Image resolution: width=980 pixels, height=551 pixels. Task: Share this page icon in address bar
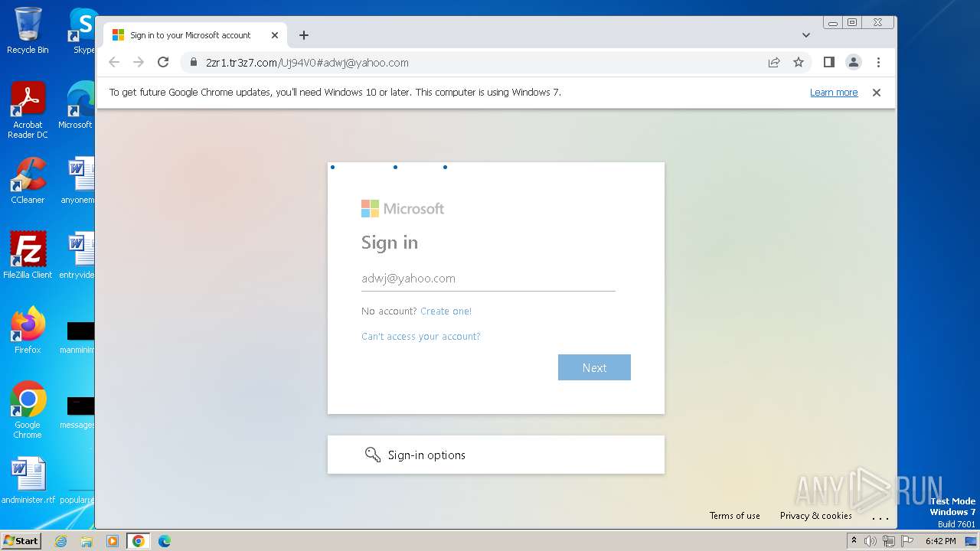[774, 62]
